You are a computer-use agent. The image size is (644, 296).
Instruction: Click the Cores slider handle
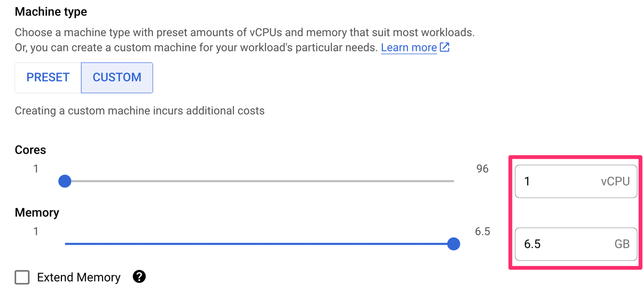point(64,181)
